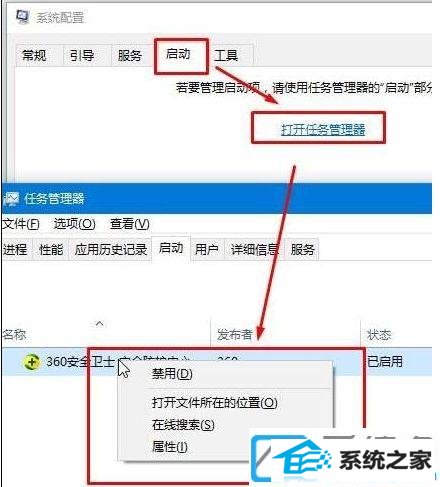
Task: Open the 文件(F) menu
Action: pos(21,224)
